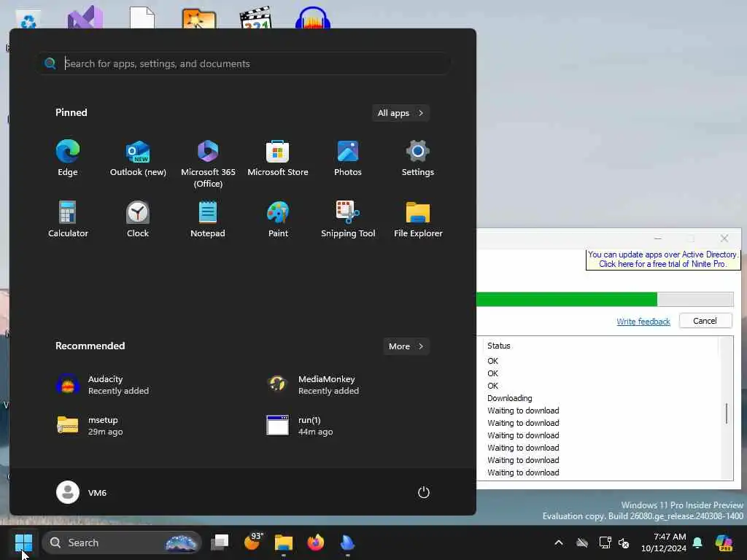Click Media Player Classic desktop icon
Image resolution: width=747 pixels, height=560 pixels.
click(x=255, y=18)
